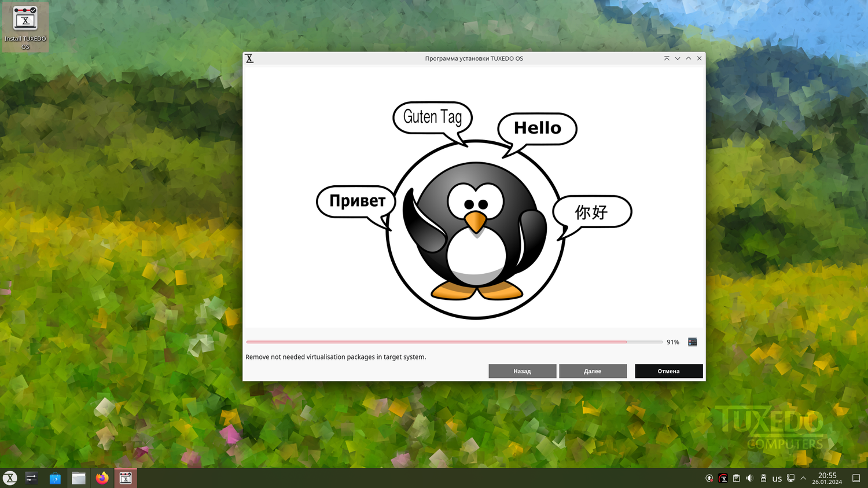Close the installer window
Viewport: 868px width, 488px height.
(699, 58)
